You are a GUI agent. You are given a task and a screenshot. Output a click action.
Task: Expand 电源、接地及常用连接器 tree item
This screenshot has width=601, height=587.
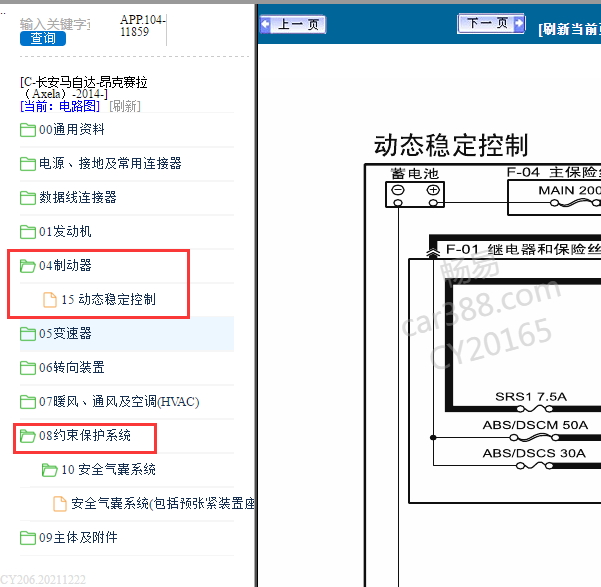pos(110,164)
